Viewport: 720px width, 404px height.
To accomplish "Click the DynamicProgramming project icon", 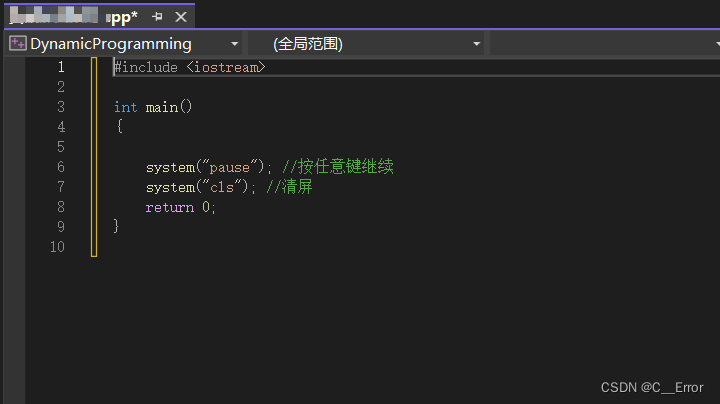I will 18,44.
